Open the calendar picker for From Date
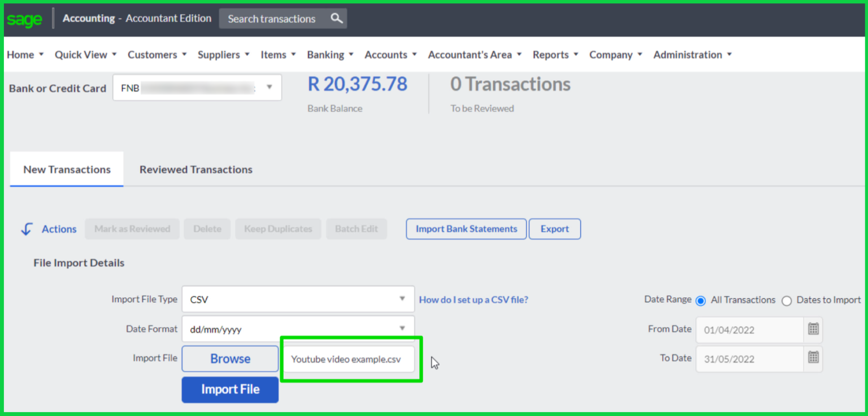Viewport: 868px width, 416px height. point(813,330)
